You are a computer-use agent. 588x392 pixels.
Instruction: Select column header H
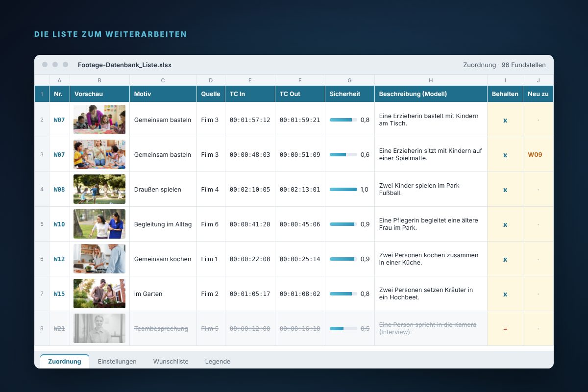coord(431,80)
